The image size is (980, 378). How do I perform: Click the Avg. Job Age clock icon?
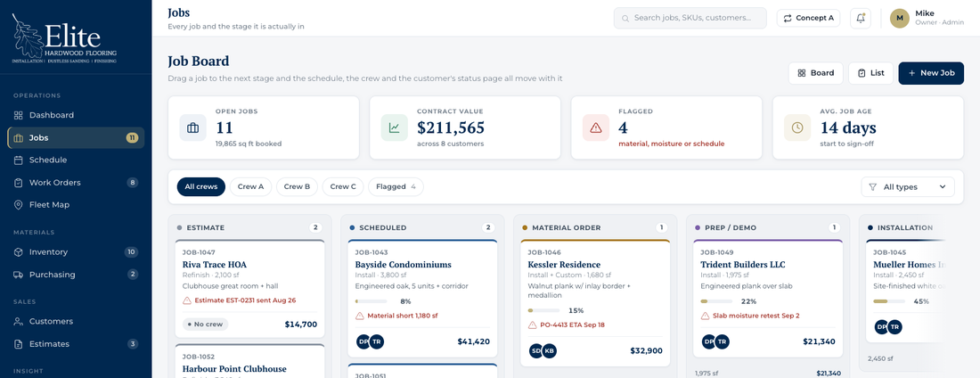(797, 127)
